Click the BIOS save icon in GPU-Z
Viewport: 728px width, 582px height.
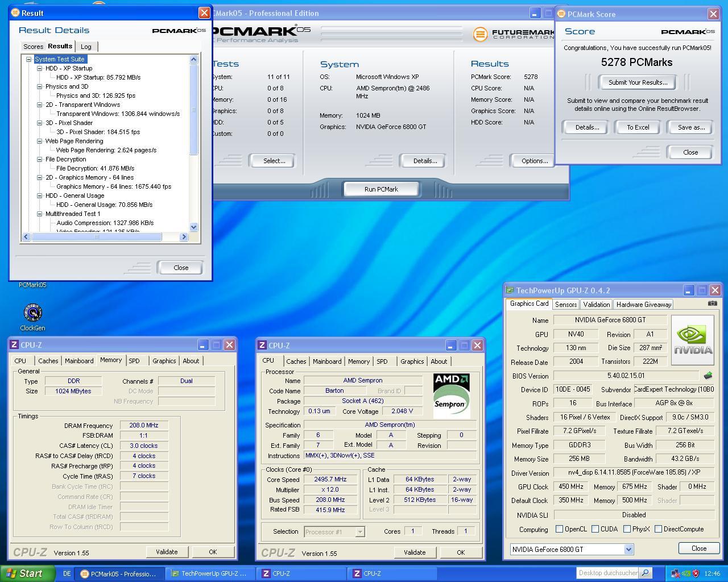[x=708, y=376]
